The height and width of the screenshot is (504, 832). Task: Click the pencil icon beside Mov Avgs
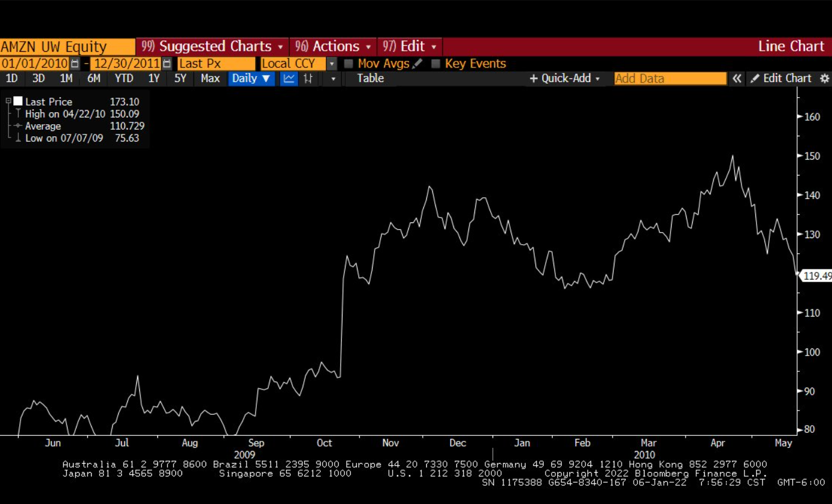(x=417, y=63)
